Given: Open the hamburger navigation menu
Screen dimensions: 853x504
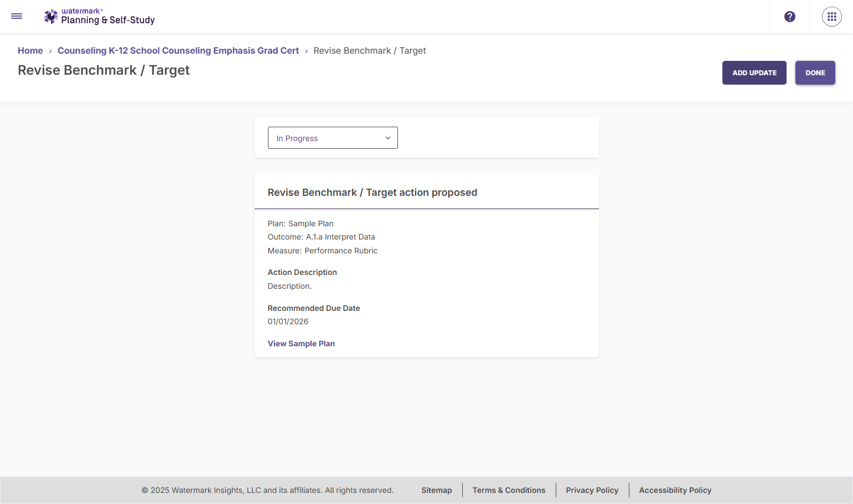Looking at the screenshot, I should point(17,17).
